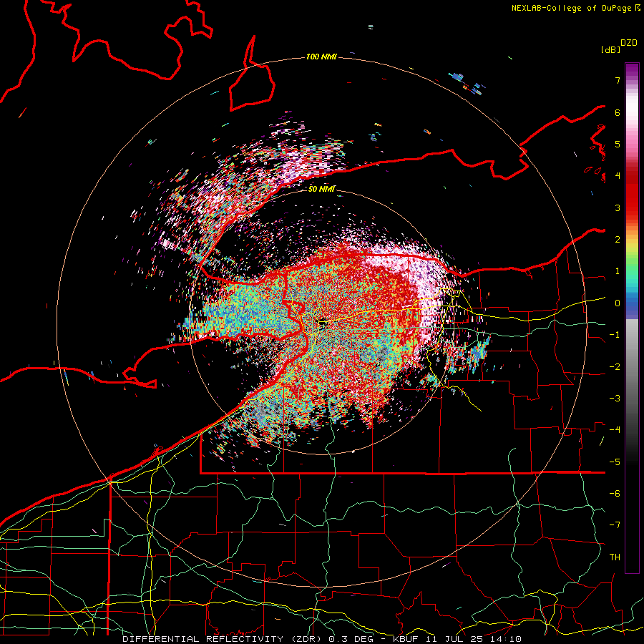
Task: Click the KBUF radar site marker at center
Action: click(323, 323)
